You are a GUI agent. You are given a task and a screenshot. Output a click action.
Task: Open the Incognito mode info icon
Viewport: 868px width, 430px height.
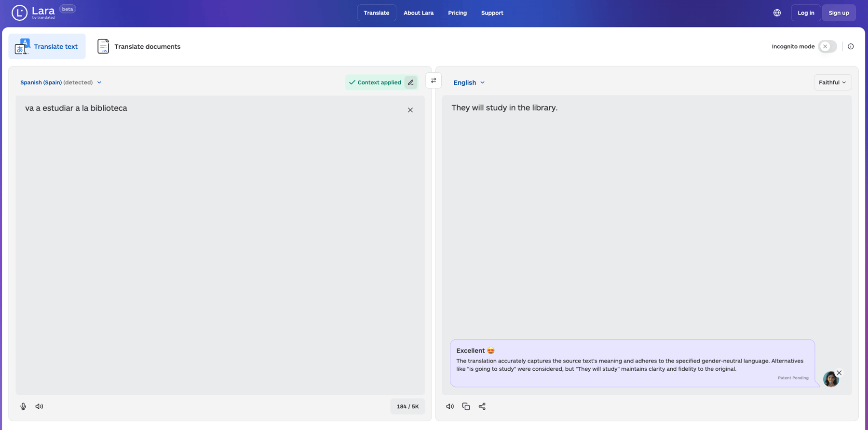click(x=851, y=47)
